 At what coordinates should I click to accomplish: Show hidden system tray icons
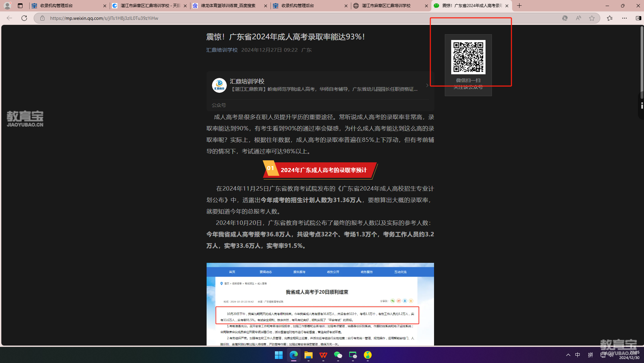568,355
